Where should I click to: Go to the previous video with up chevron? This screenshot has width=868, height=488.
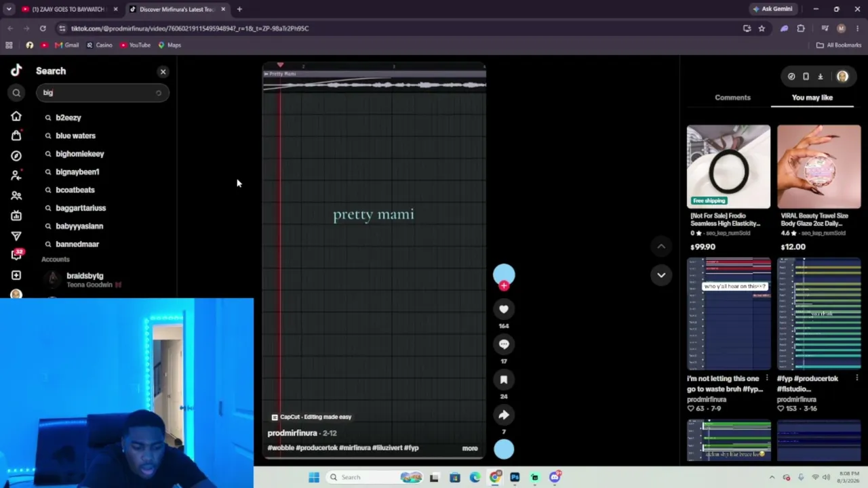(x=661, y=246)
